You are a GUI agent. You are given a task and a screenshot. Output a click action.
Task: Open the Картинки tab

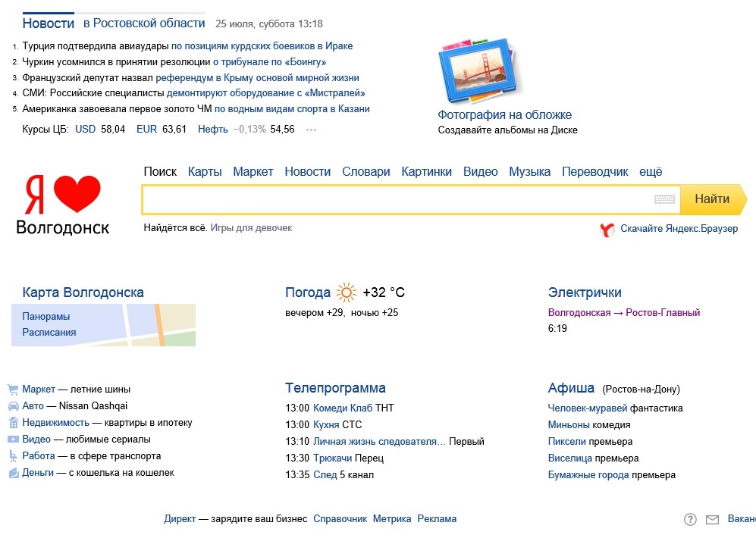(x=427, y=171)
